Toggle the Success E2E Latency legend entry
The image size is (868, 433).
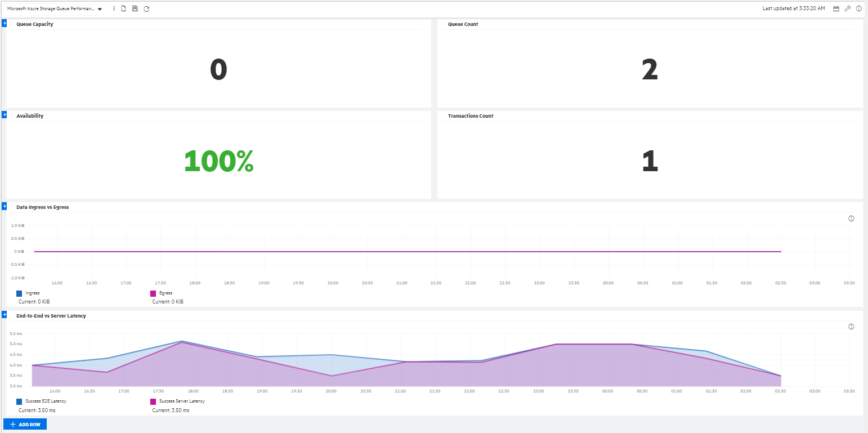click(x=41, y=401)
